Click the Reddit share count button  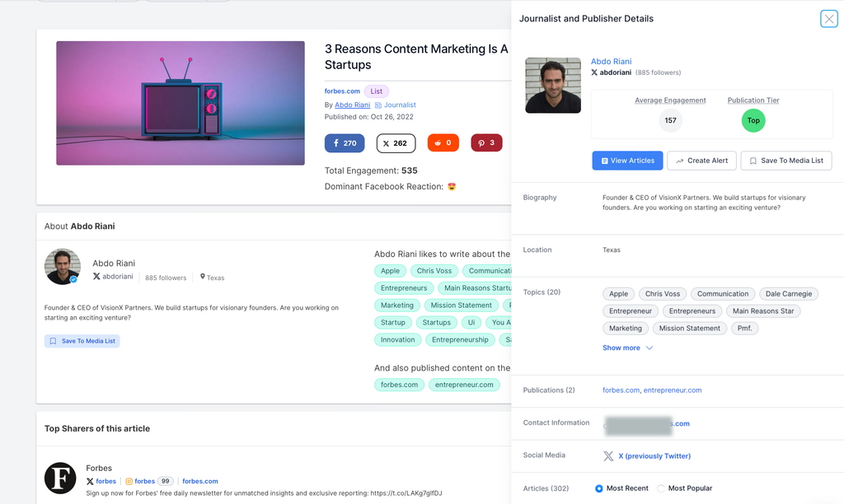point(443,143)
